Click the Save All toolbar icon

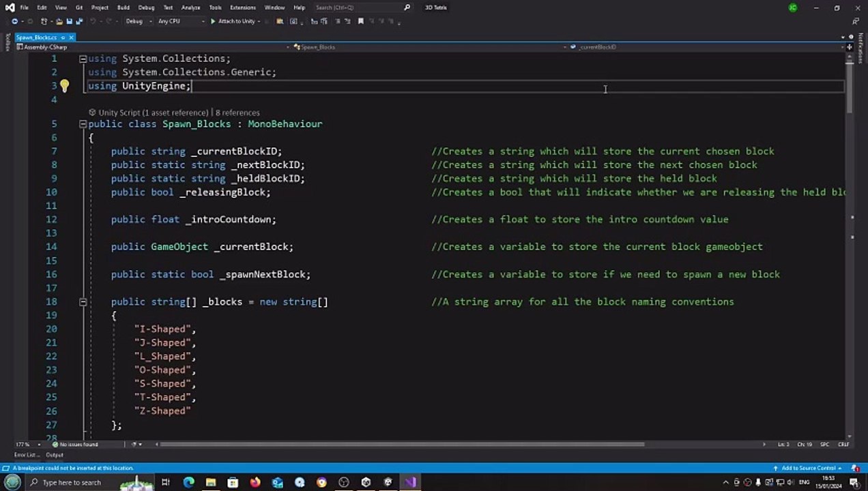[79, 21]
